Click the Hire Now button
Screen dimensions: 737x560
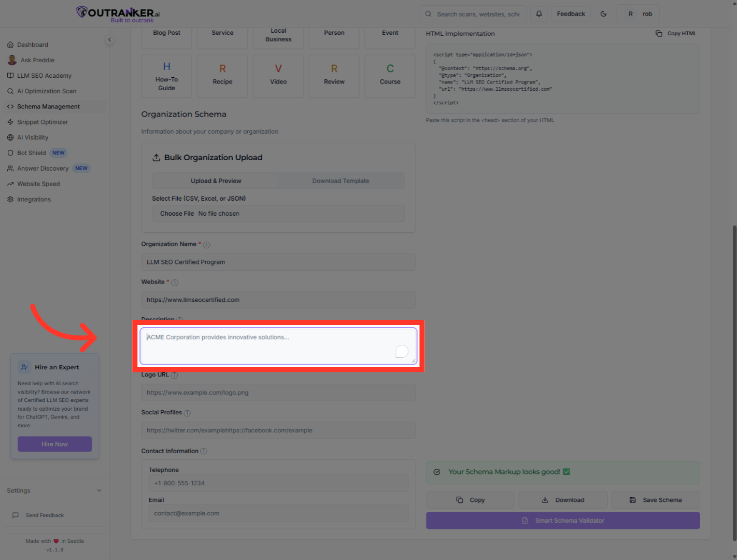point(54,444)
